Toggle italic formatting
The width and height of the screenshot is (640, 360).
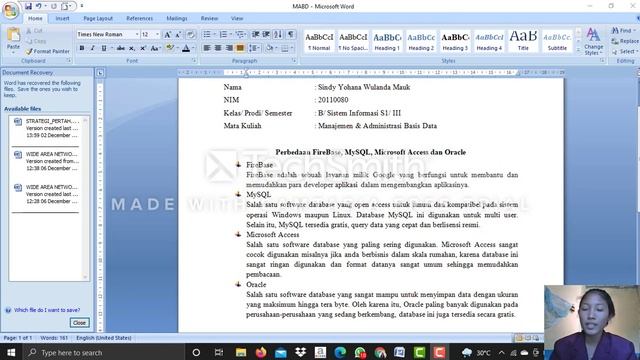93,48
